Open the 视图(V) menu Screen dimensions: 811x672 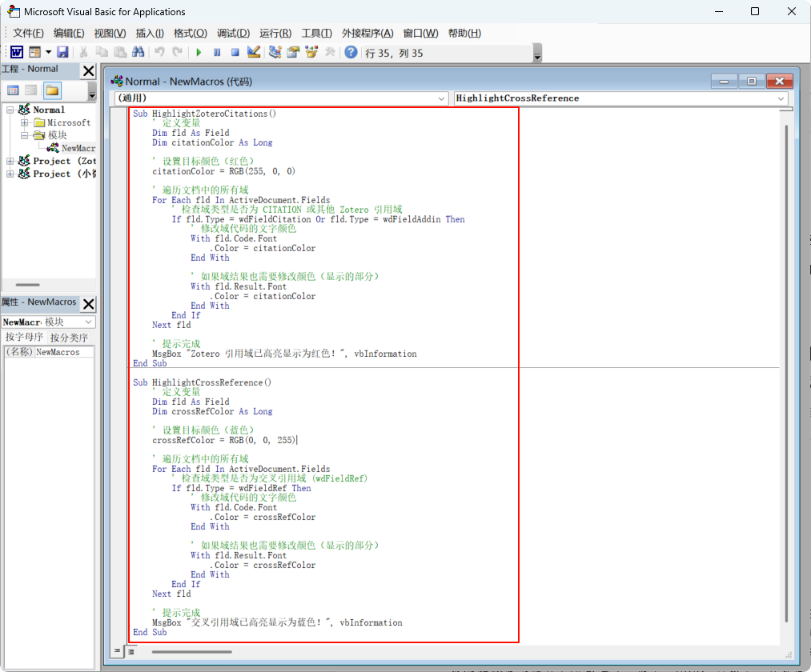[x=110, y=33]
